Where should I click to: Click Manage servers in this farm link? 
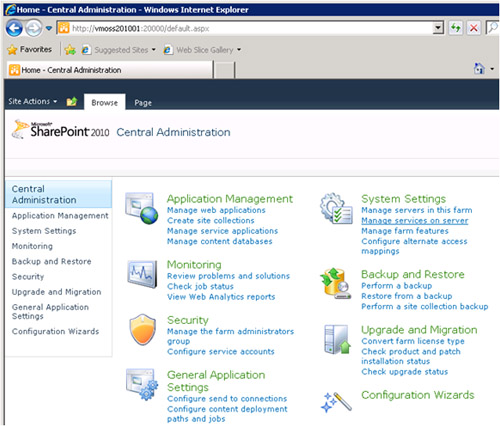click(417, 210)
